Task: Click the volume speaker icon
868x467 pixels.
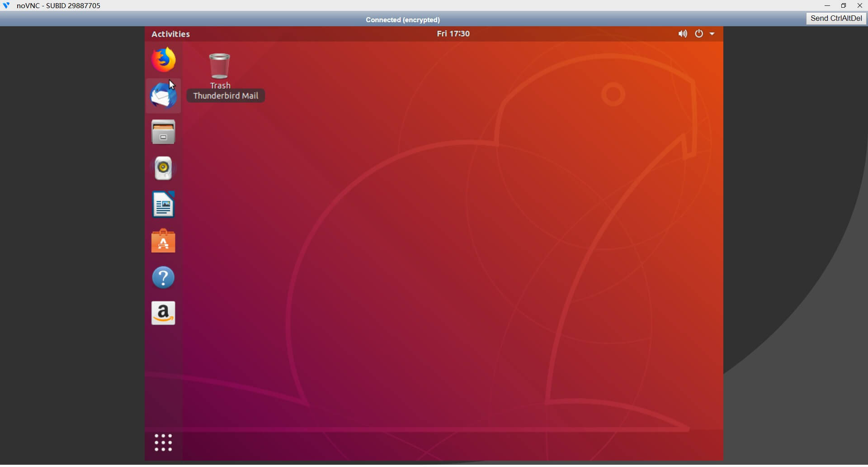Action: coord(683,34)
